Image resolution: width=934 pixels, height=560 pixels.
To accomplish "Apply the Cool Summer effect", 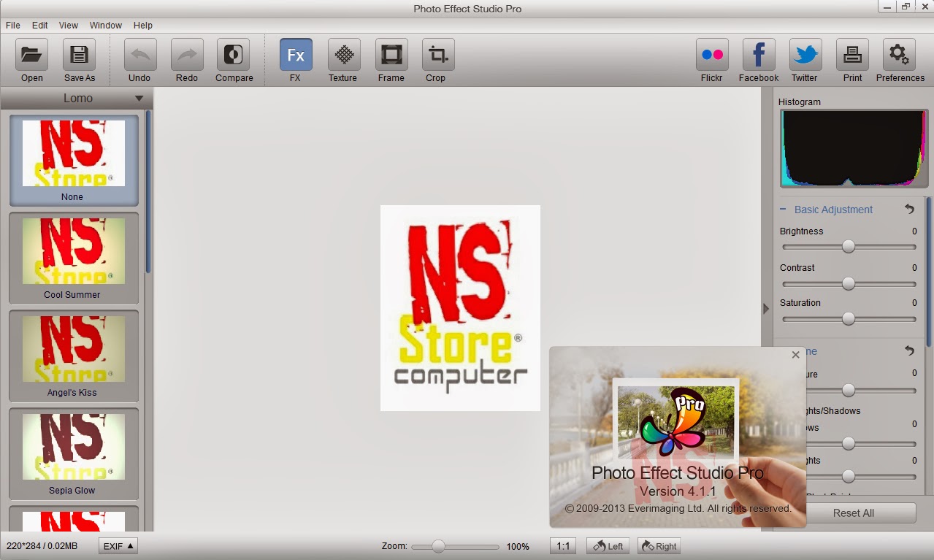I will coord(74,258).
